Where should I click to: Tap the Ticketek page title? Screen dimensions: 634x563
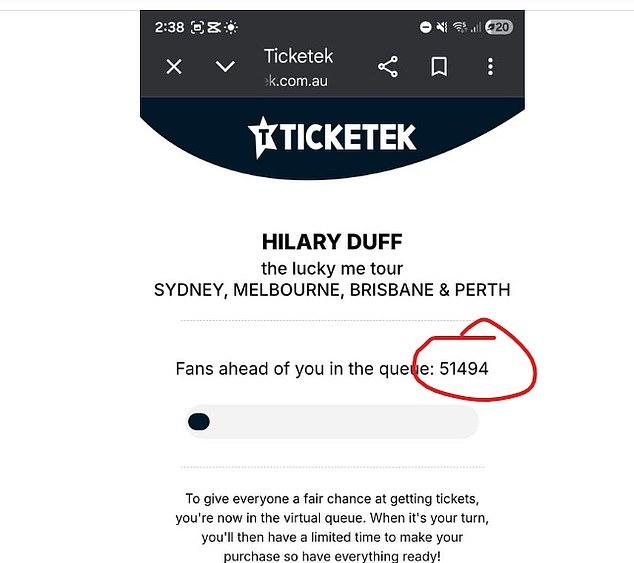(298, 57)
